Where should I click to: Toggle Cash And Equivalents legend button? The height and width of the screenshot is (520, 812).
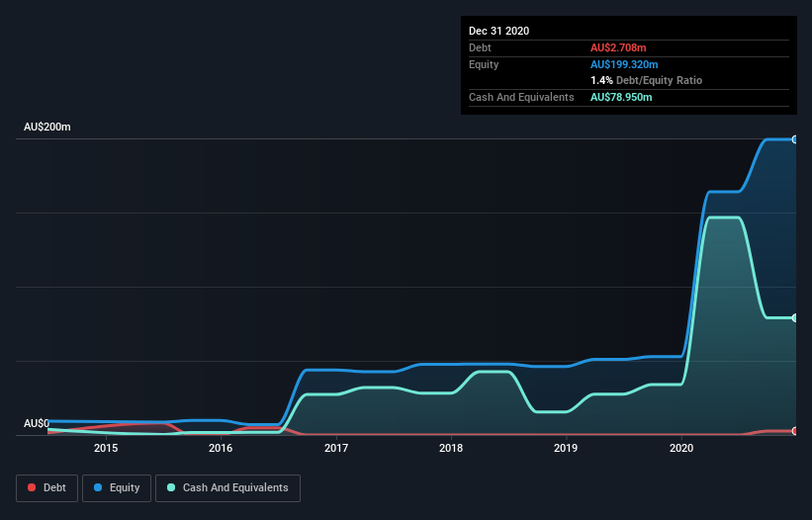[x=227, y=488]
